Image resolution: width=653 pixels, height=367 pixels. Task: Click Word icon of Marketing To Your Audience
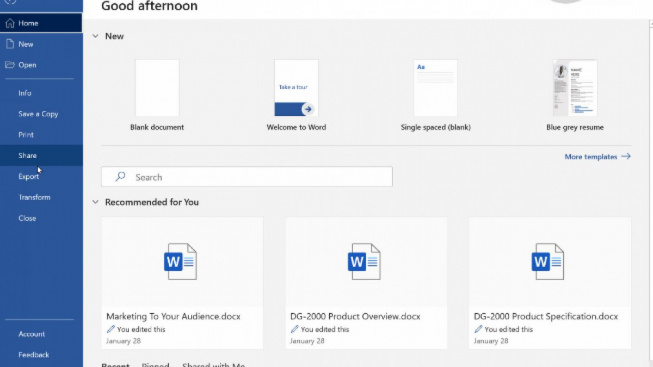click(x=180, y=261)
